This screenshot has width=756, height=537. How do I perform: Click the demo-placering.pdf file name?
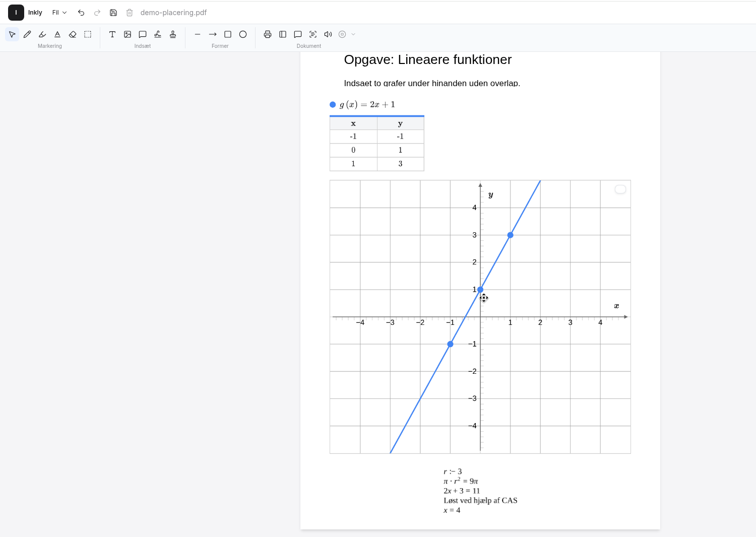173,13
